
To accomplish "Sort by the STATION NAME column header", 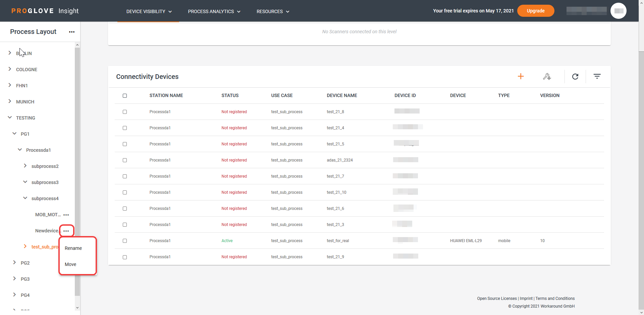I will click(x=166, y=96).
